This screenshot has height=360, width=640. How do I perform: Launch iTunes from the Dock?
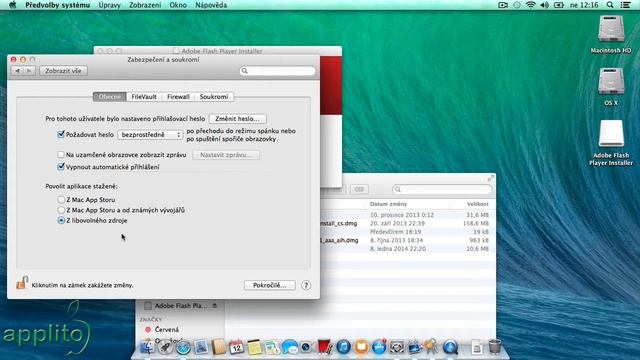(x=343, y=347)
